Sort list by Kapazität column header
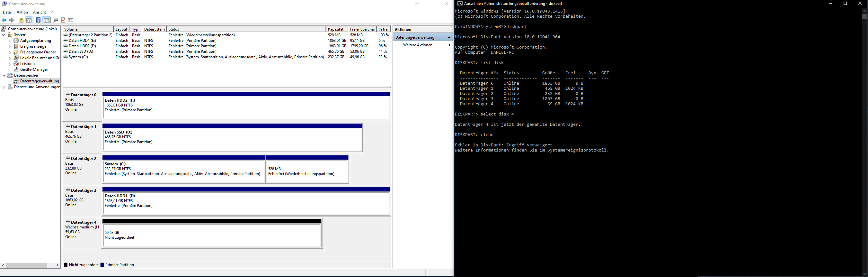Viewport: 868px width, 277px height. pyautogui.click(x=337, y=29)
